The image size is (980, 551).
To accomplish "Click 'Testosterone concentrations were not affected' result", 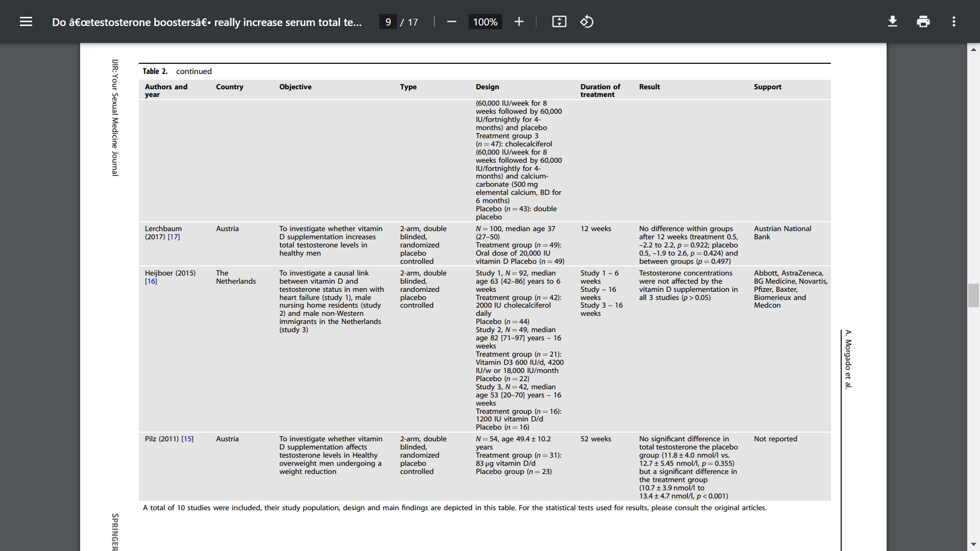I will click(688, 285).
